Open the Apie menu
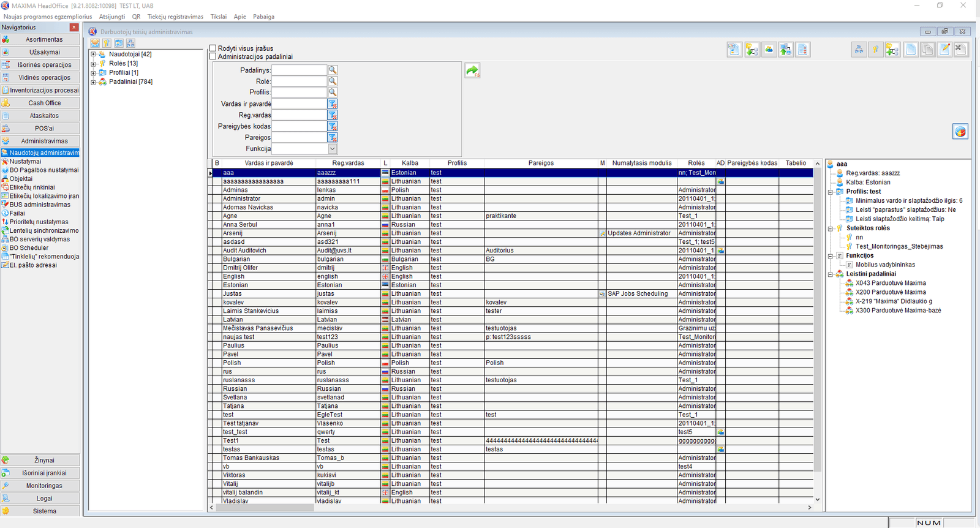Screen dimensions: 980x528 coord(239,17)
